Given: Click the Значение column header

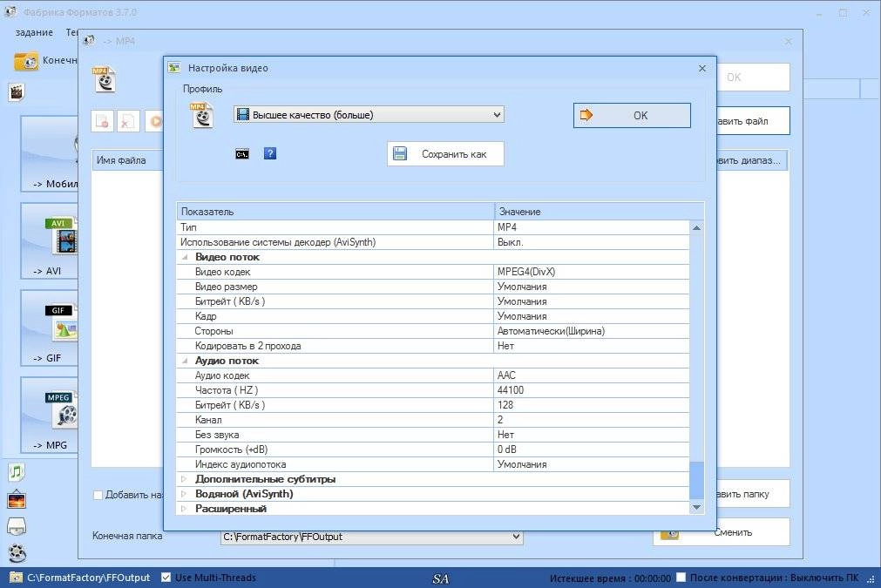Looking at the screenshot, I should click(599, 212).
